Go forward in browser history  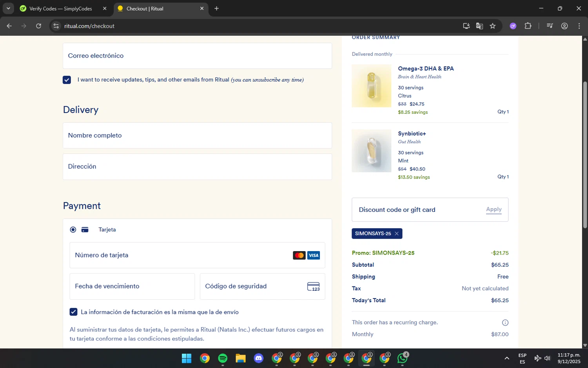pyautogui.click(x=24, y=26)
